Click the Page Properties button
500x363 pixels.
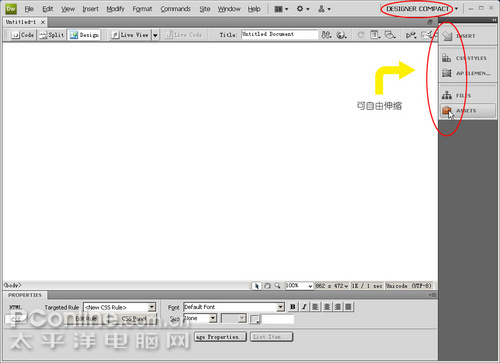[221, 337]
